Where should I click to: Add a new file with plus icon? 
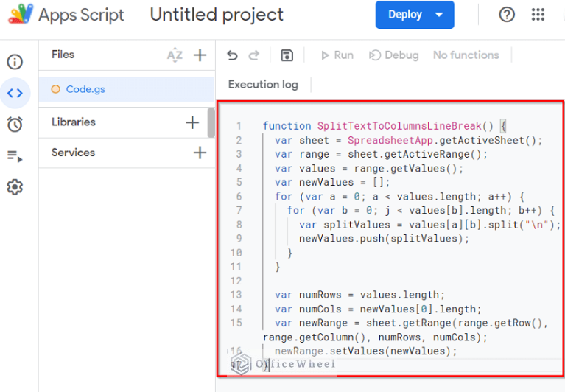pos(200,55)
